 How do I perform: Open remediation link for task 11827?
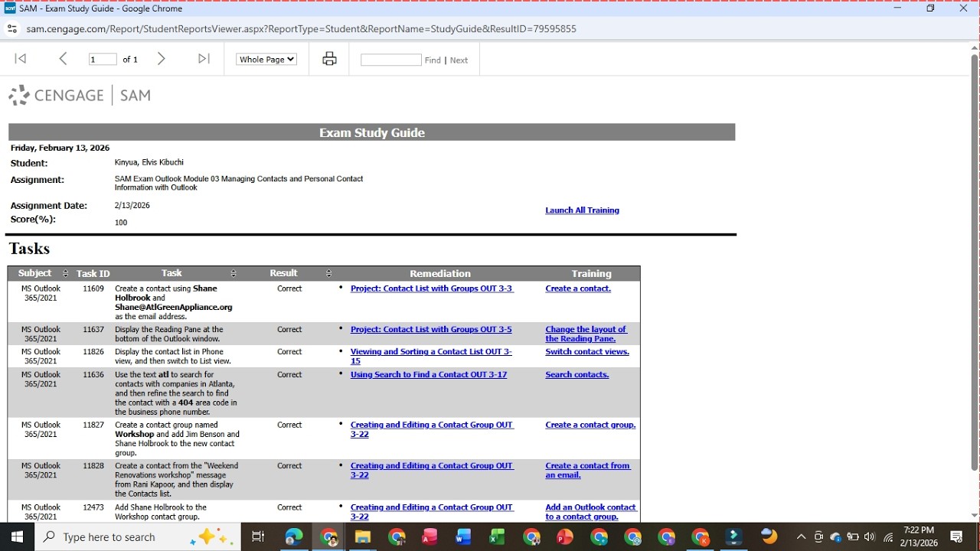(x=432, y=429)
